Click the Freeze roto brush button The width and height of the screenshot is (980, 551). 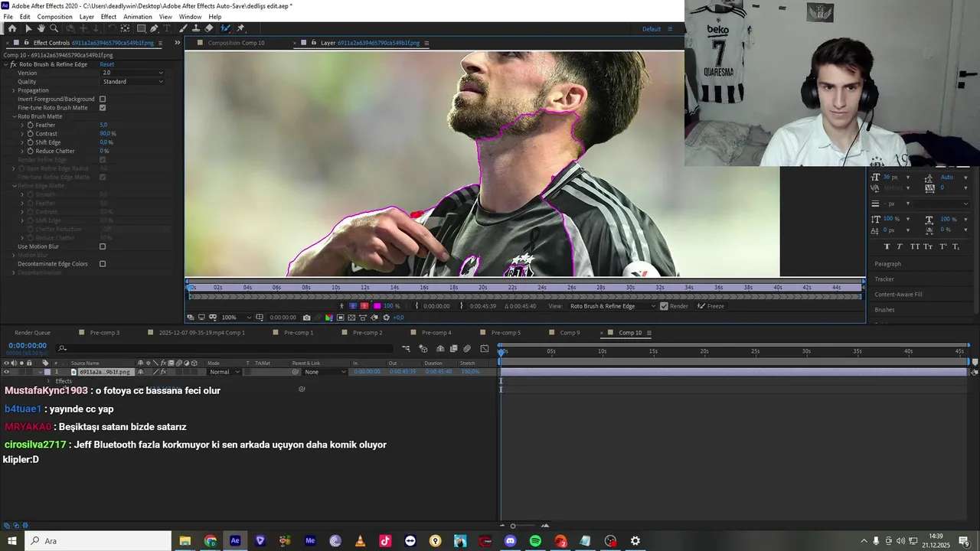click(710, 306)
